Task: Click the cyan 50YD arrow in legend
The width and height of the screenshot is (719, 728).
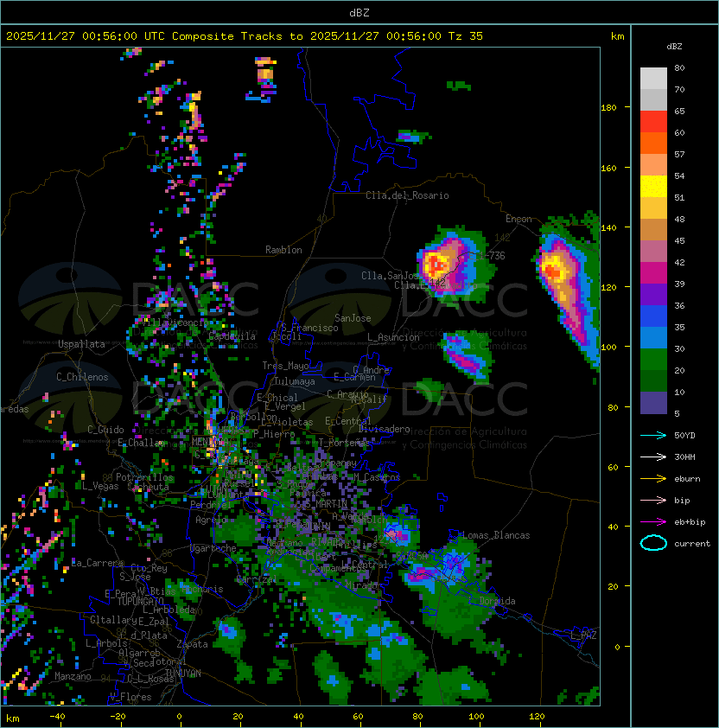Action: (x=653, y=435)
